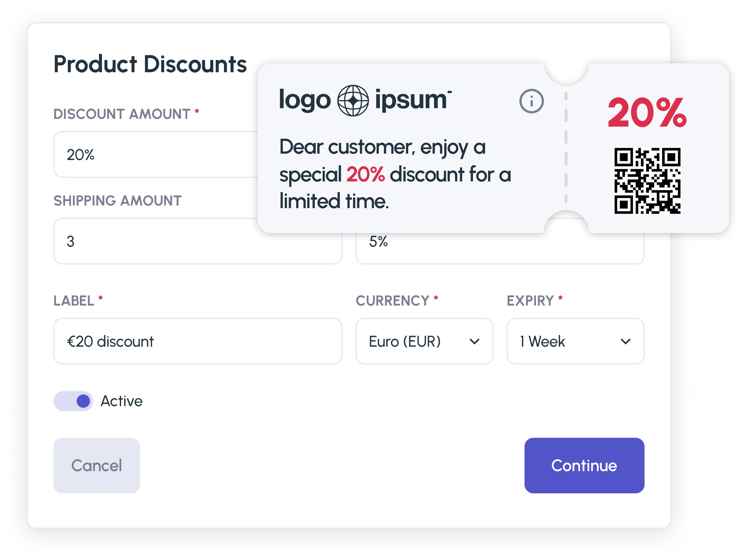Image resolution: width=739 pixels, height=560 pixels.
Task: Click the Active label text
Action: coord(122,401)
